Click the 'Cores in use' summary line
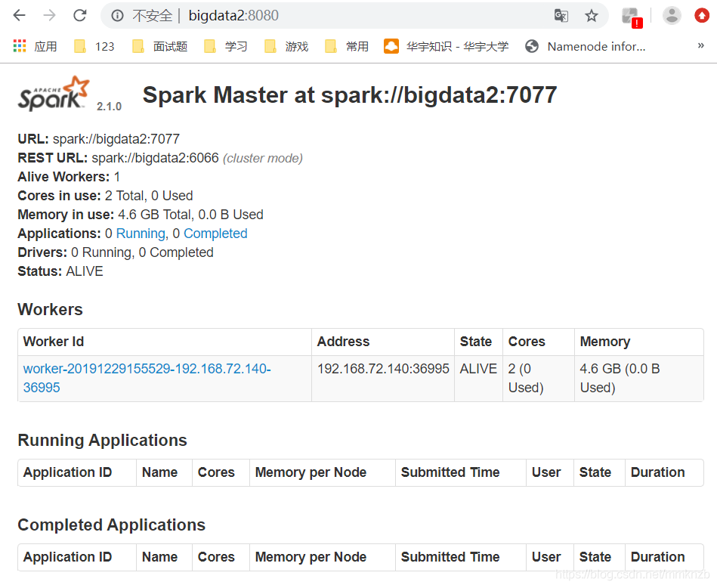The width and height of the screenshot is (717, 588). pyautogui.click(x=105, y=196)
